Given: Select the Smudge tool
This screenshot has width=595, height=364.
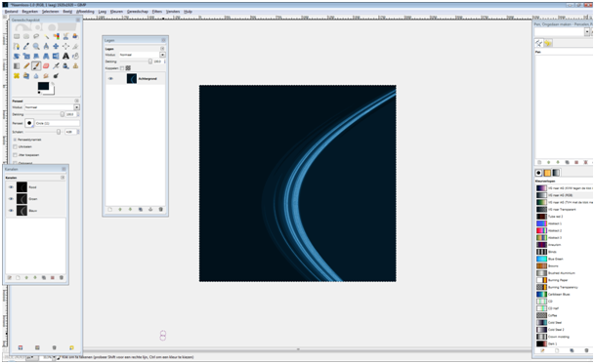Looking at the screenshot, I should pos(46,76).
